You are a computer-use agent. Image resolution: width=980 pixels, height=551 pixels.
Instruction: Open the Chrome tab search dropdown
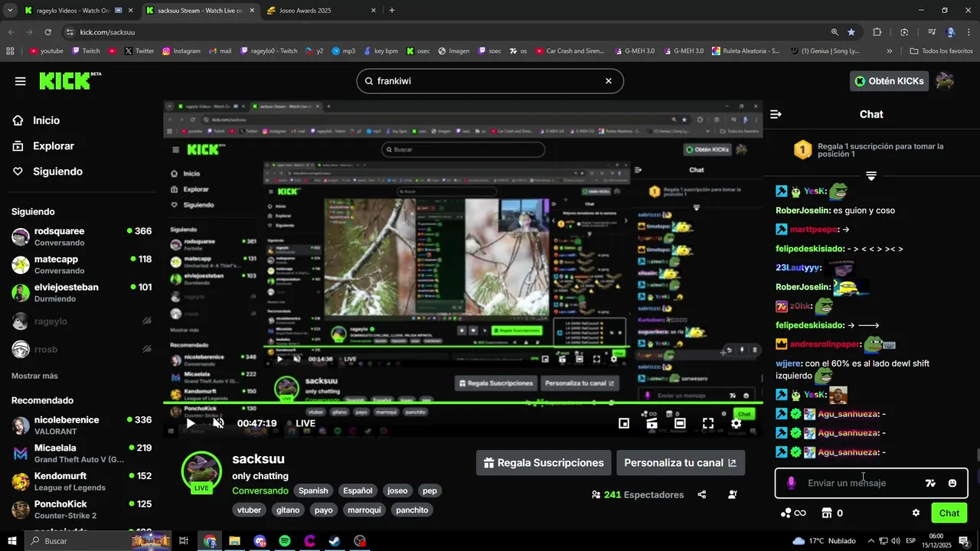tap(10, 11)
